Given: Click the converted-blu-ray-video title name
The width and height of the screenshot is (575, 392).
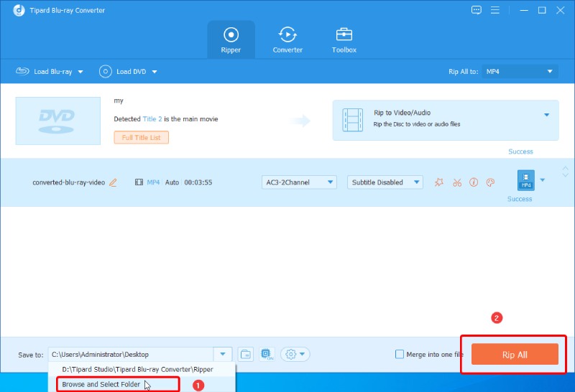Looking at the screenshot, I should tap(68, 182).
